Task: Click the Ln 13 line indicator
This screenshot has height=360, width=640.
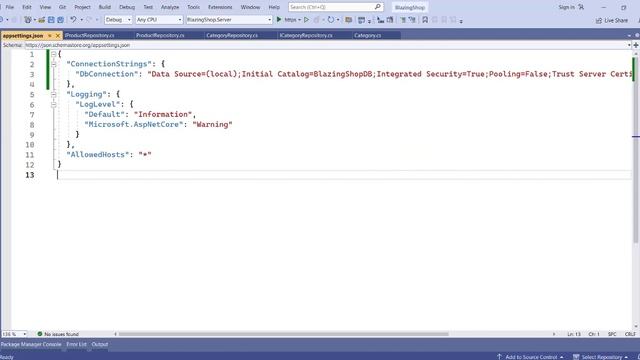Action: 574,334
